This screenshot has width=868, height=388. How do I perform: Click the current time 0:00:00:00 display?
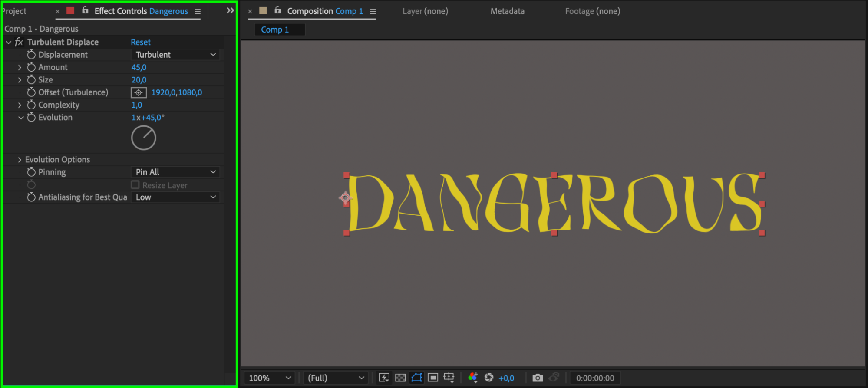595,378
